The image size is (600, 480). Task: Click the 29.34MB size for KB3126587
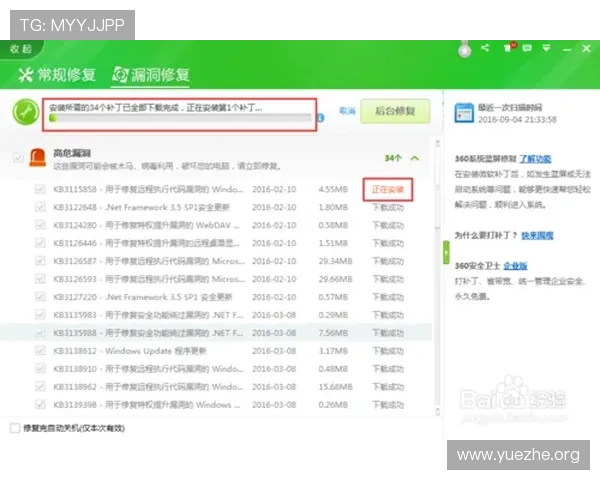pos(335,261)
